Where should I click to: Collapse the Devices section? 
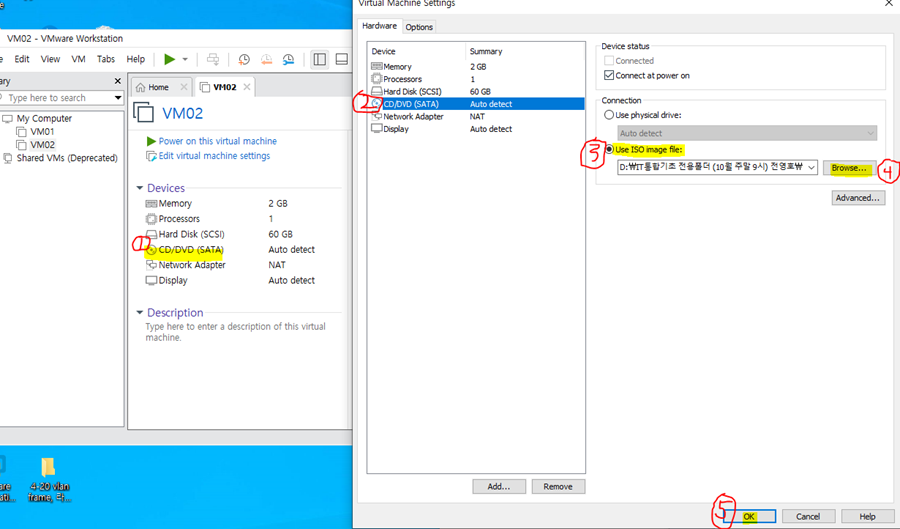point(139,188)
